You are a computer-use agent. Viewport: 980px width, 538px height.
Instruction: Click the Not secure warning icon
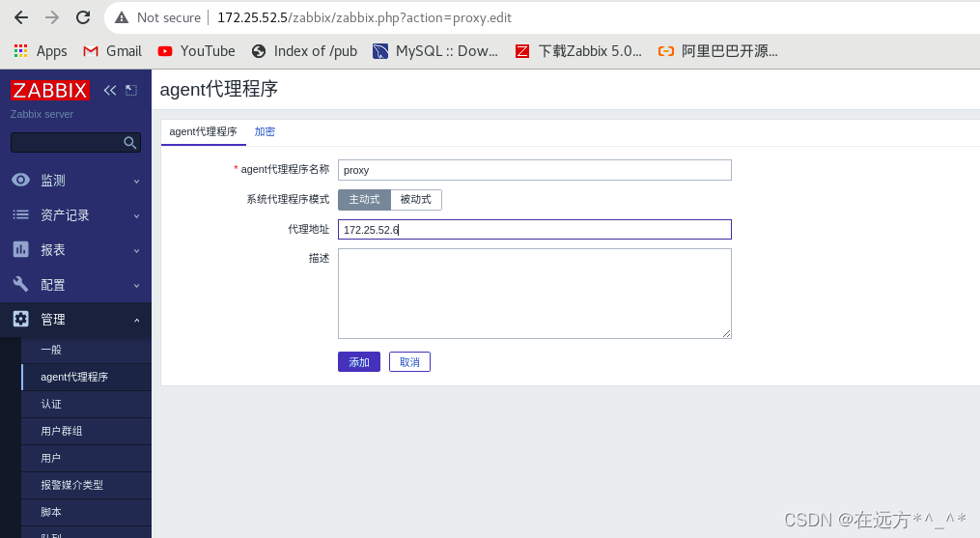point(122,17)
